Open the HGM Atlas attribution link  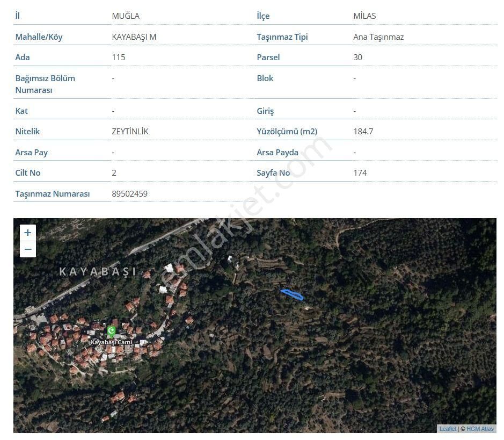[480, 428]
